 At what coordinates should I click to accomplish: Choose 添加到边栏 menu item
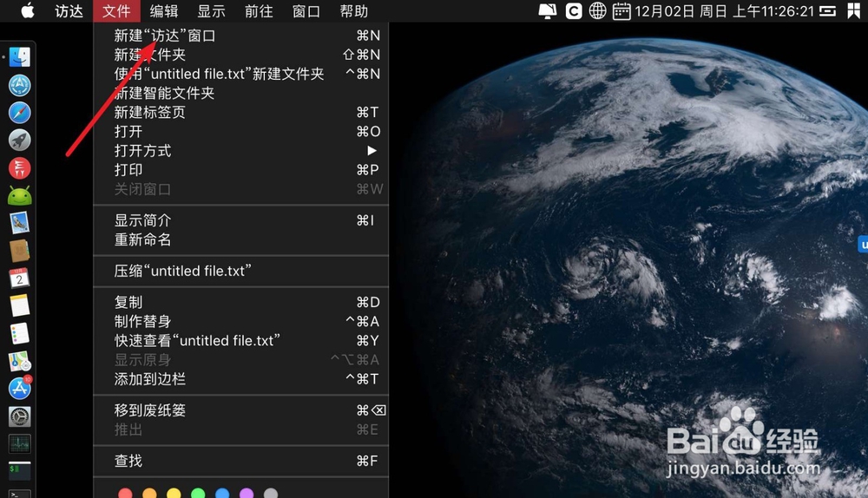[x=240, y=379]
